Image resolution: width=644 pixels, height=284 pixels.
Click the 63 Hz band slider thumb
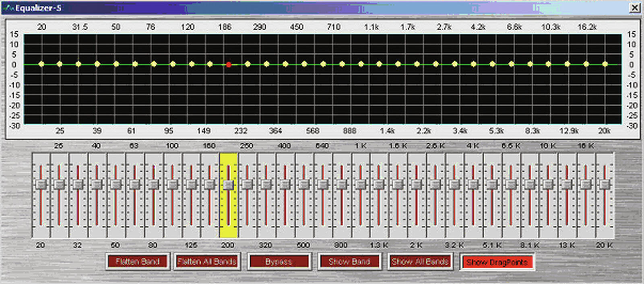(x=135, y=185)
